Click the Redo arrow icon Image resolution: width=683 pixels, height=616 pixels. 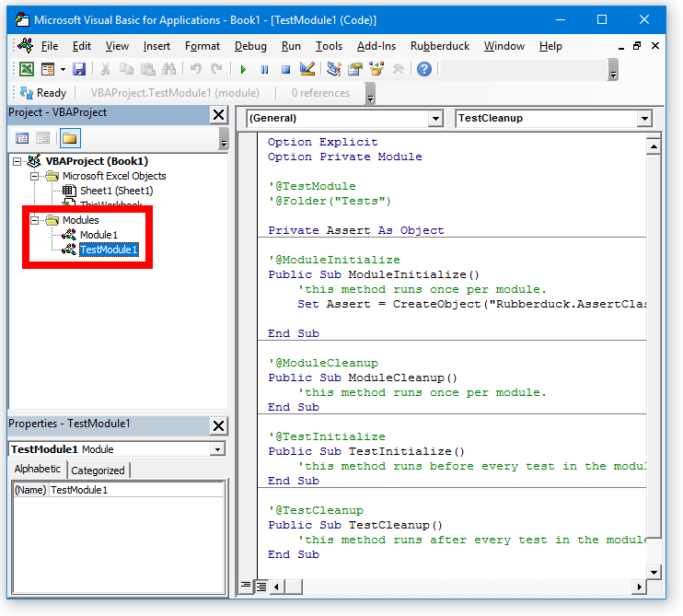point(216,69)
